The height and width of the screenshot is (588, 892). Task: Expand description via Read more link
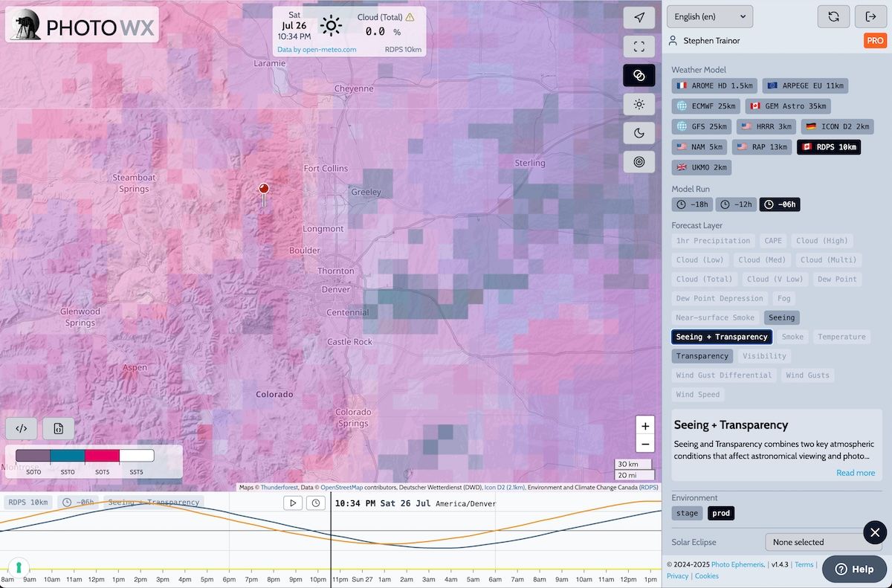coord(856,473)
